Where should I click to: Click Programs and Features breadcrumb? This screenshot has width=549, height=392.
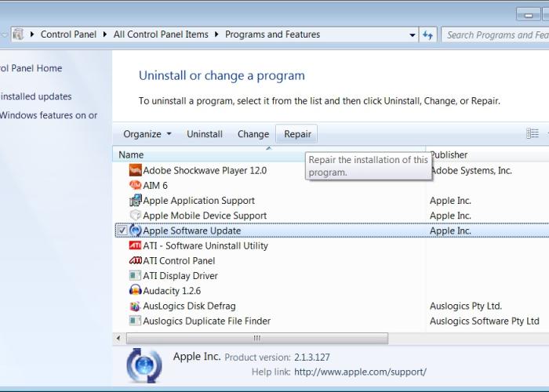coord(272,34)
